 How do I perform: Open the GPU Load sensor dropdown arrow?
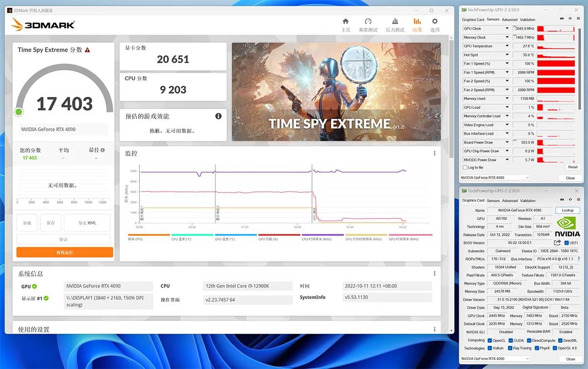coord(507,107)
